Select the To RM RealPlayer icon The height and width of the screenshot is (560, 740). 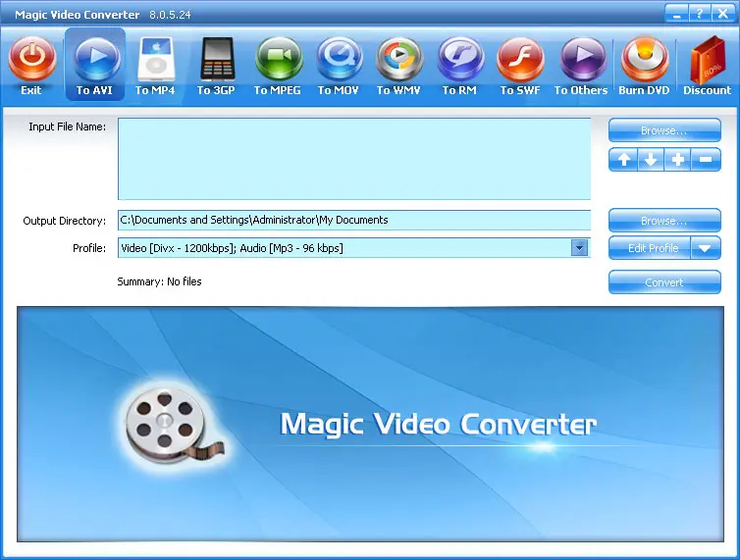coord(459,59)
